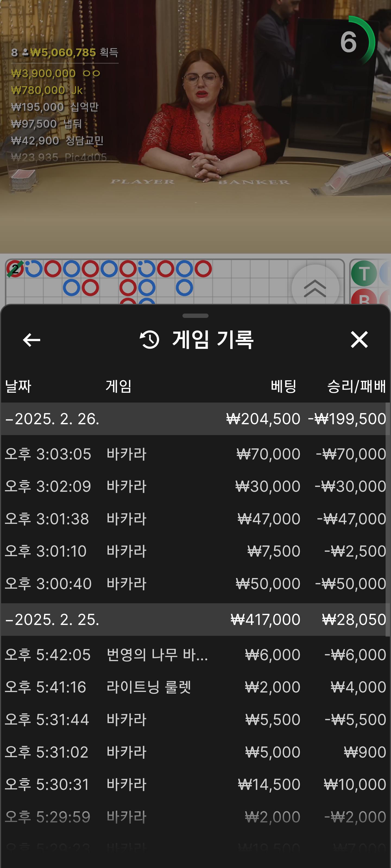Tap the green T tie indicator
Screen dimensions: 391x868
(364, 273)
